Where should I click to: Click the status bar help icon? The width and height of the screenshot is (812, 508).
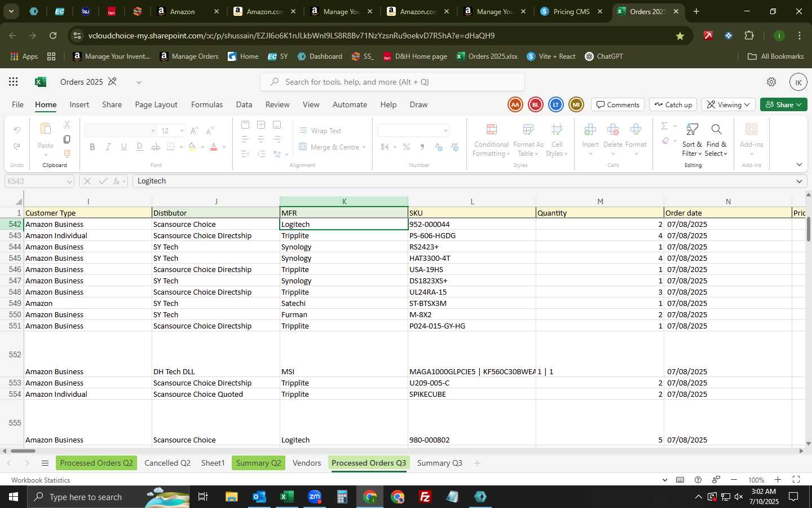pyautogui.click(x=698, y=480)
